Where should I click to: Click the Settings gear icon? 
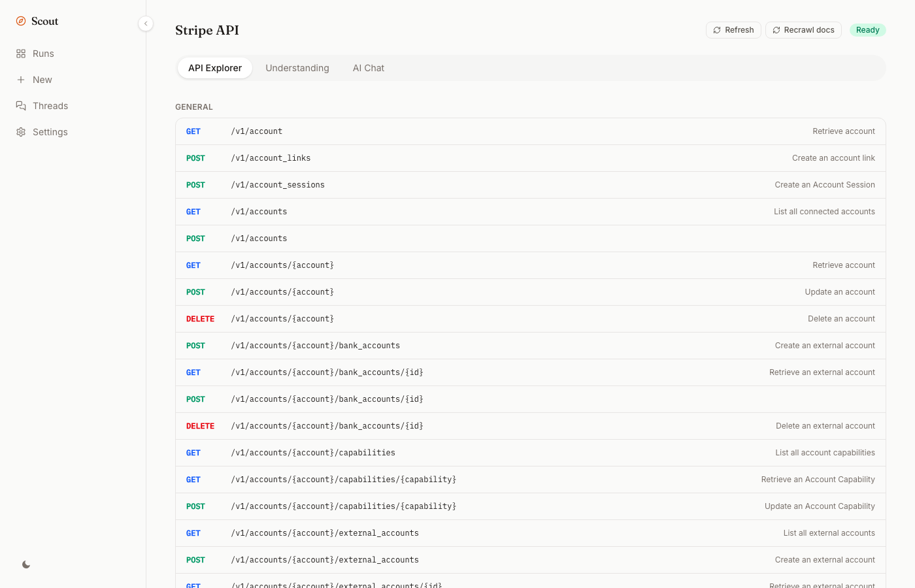pyautogui.click(x=21, y=132)
